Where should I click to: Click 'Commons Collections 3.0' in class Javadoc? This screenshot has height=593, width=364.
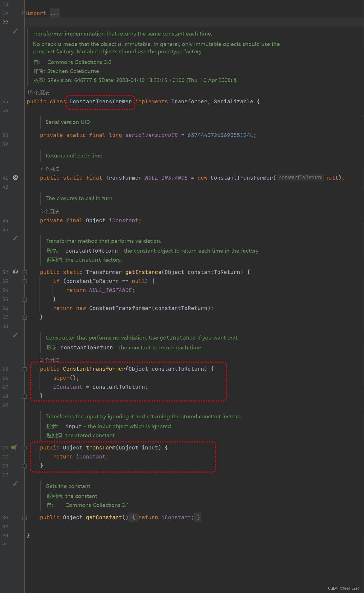(79, 62)
